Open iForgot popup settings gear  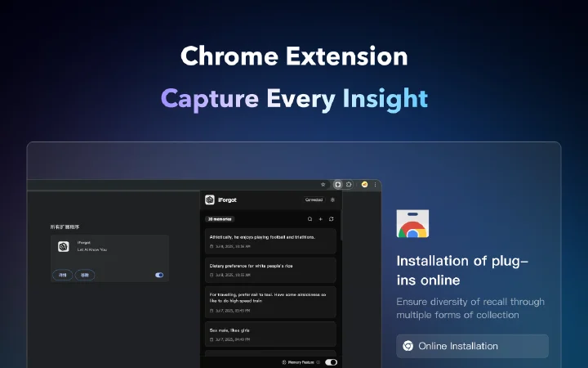tap(332, 200)
